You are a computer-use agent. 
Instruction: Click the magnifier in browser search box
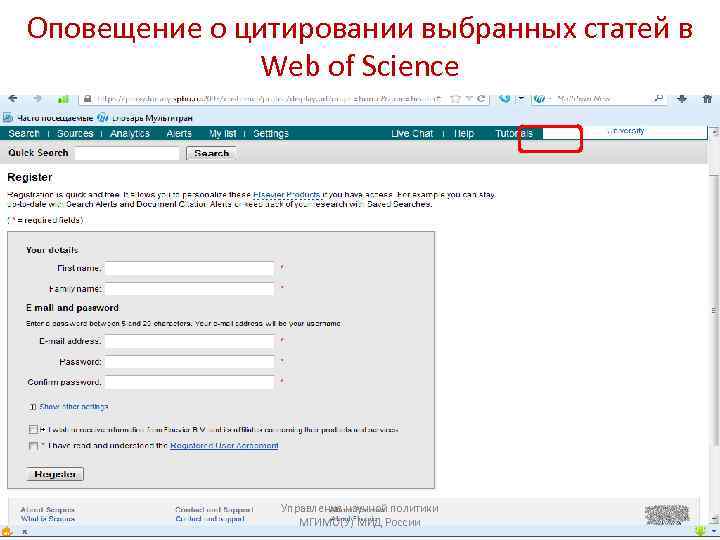click(x=658, y=98)
